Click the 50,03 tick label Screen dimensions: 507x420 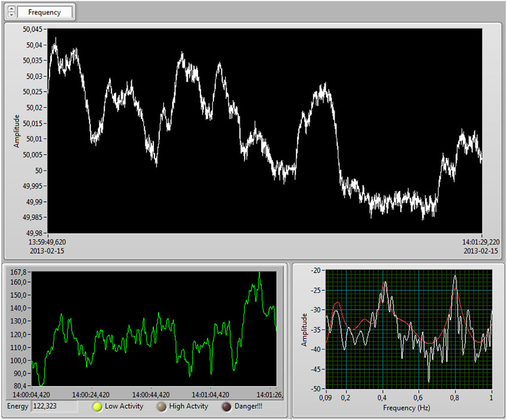pyautogui.click(x=34, y=76)
